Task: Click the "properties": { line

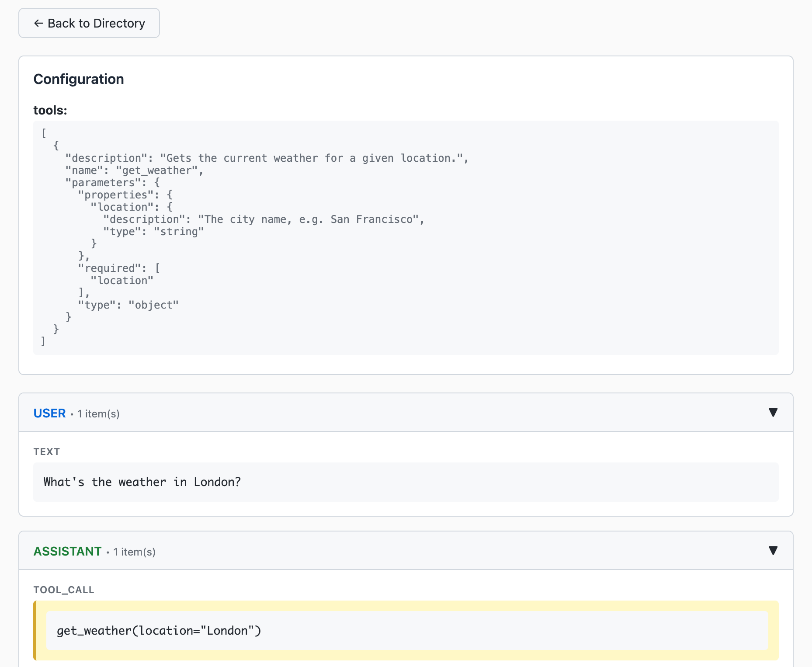Action: coord(125,195)
